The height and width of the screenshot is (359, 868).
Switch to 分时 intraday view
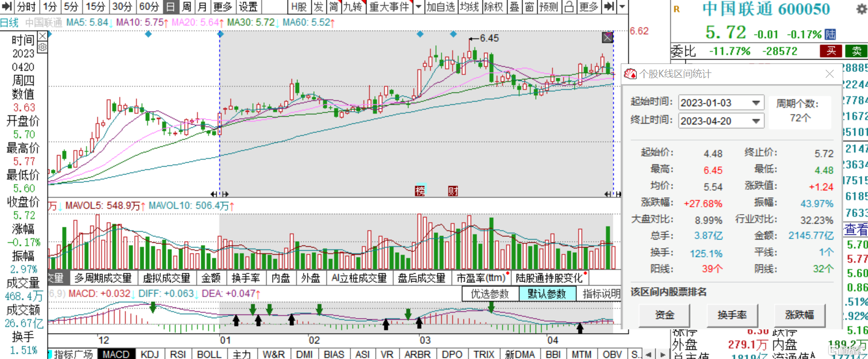point(26,7)
